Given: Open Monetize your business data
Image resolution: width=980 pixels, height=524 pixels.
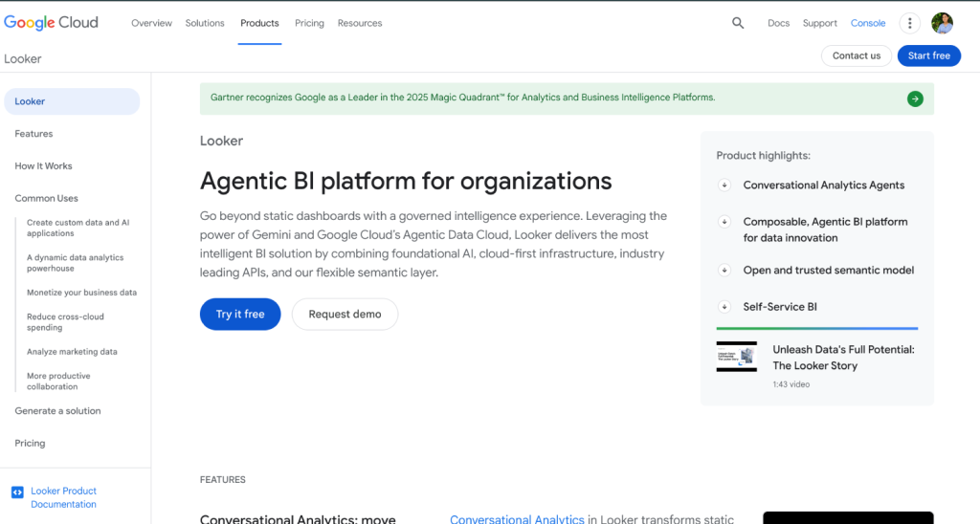Looking at the screenshot, I should pyautogui.click(x=81, y=293).
